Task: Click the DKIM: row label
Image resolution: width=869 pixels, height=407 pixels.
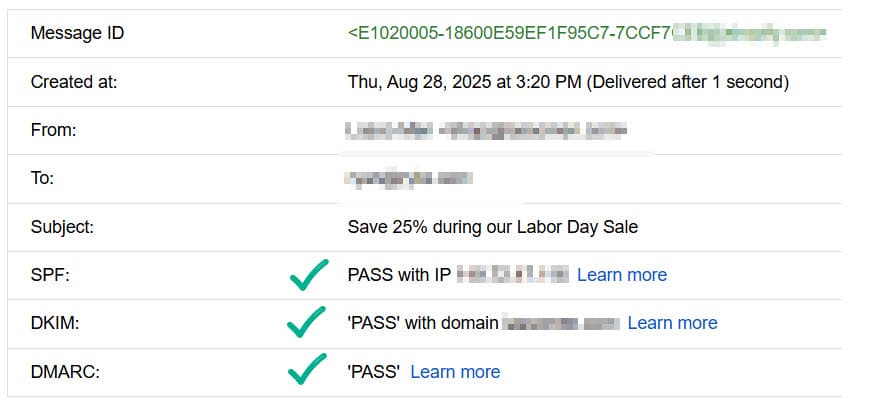Action: (55, 323)
